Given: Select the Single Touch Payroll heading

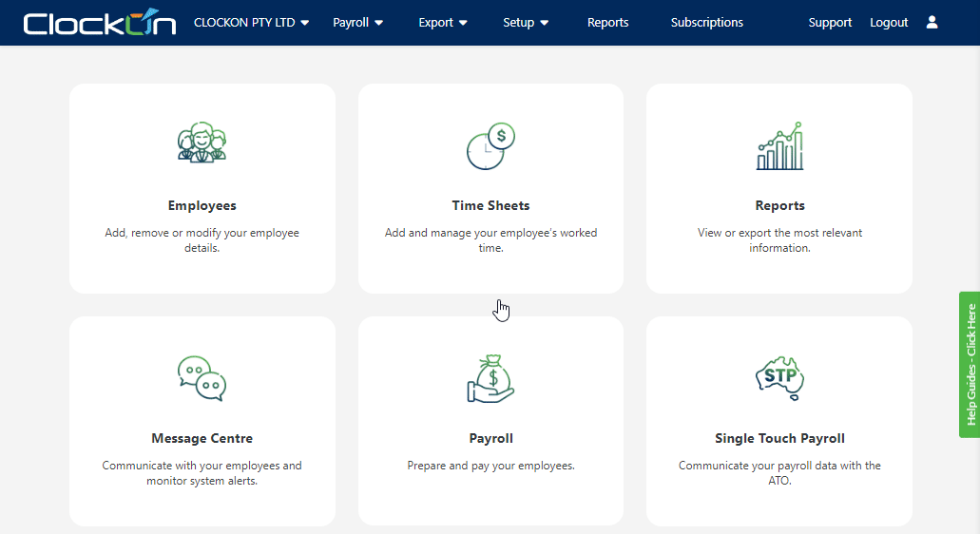Looking at the screenshot, I should tap(779, 438).
